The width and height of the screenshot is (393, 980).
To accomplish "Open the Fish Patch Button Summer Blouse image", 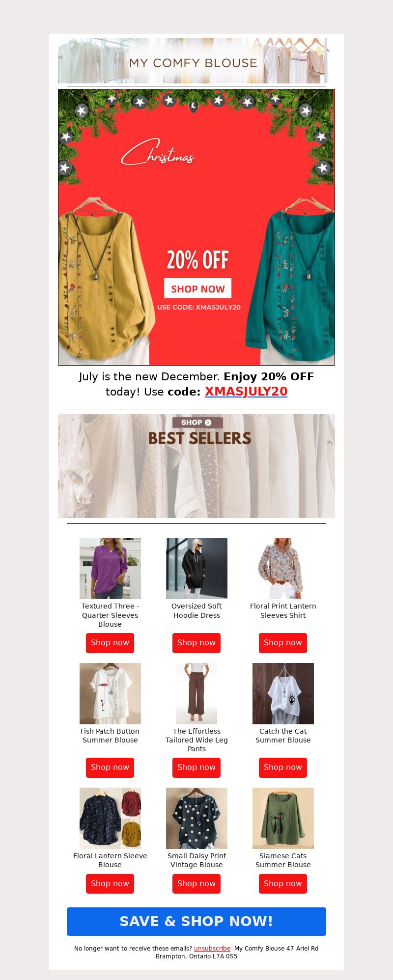I will coord(110,693).
